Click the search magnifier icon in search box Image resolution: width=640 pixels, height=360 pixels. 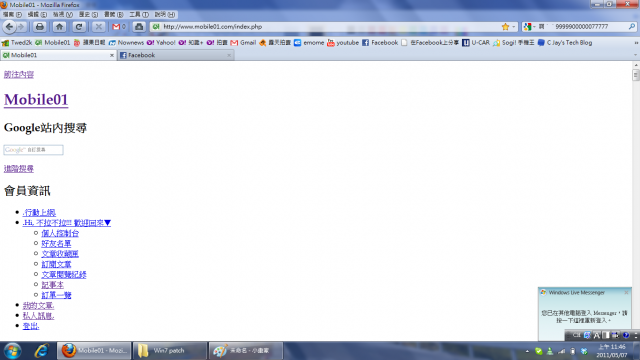point(632,27)
